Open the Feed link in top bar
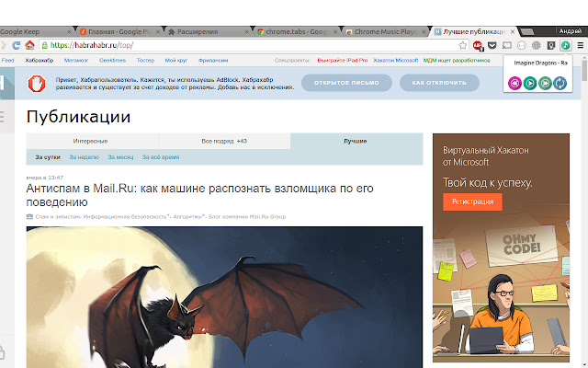Image resolution: width=588 pixels, height=368 pixels. pos(7,60)
